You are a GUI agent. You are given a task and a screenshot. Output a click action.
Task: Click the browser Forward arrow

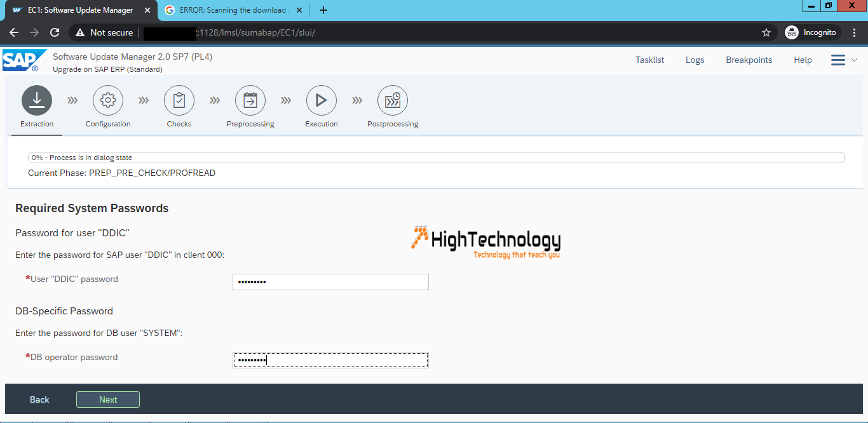coord(34,32)
